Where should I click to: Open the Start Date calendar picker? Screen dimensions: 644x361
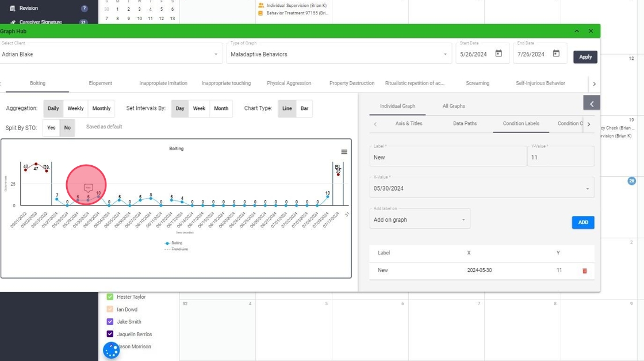499,54
